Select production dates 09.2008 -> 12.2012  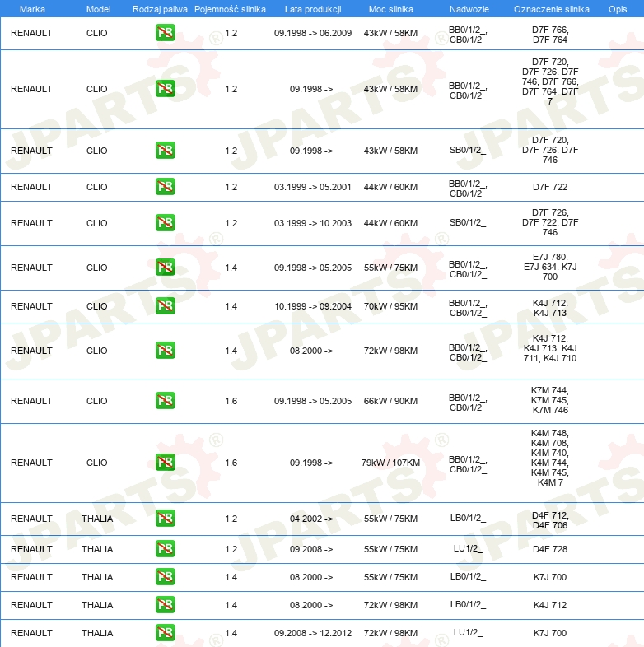[313, 633]
